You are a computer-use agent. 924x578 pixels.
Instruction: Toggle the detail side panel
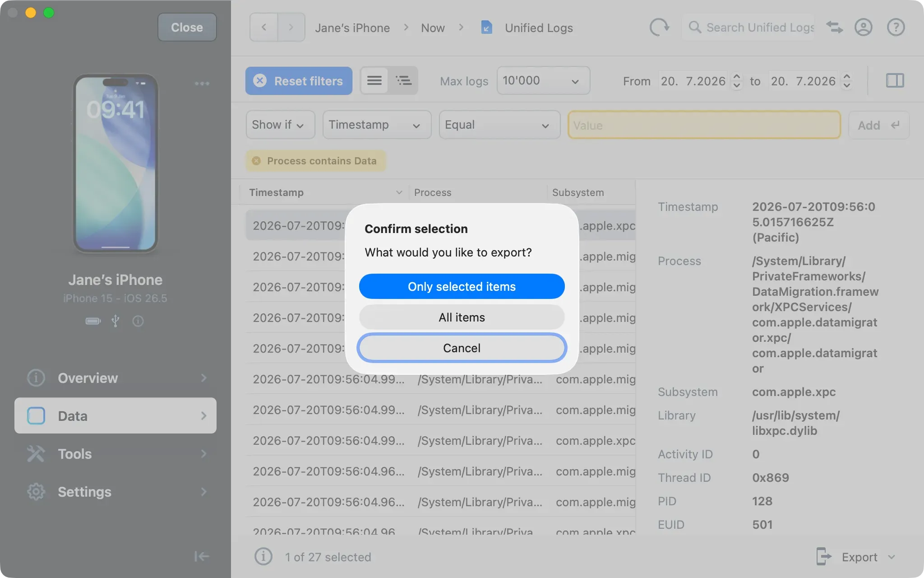click(x=895, y=81)
